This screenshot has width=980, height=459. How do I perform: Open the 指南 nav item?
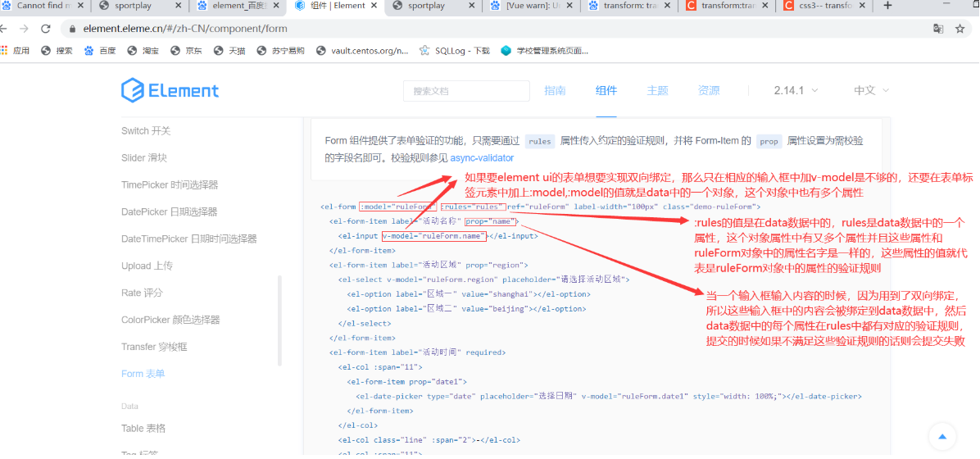coord(555,91)
